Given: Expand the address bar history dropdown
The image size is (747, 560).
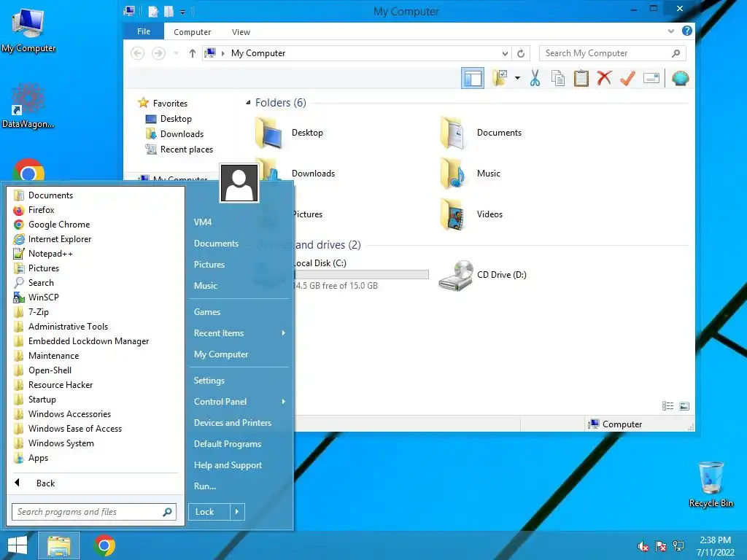Looking at the screenshot, I should pyautogui.click(x=505, y=53).
